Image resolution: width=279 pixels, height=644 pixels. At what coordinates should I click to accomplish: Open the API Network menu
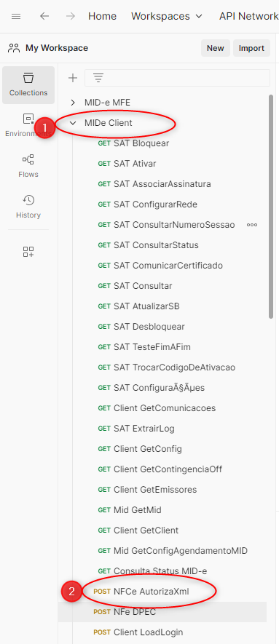pos(249,17)
